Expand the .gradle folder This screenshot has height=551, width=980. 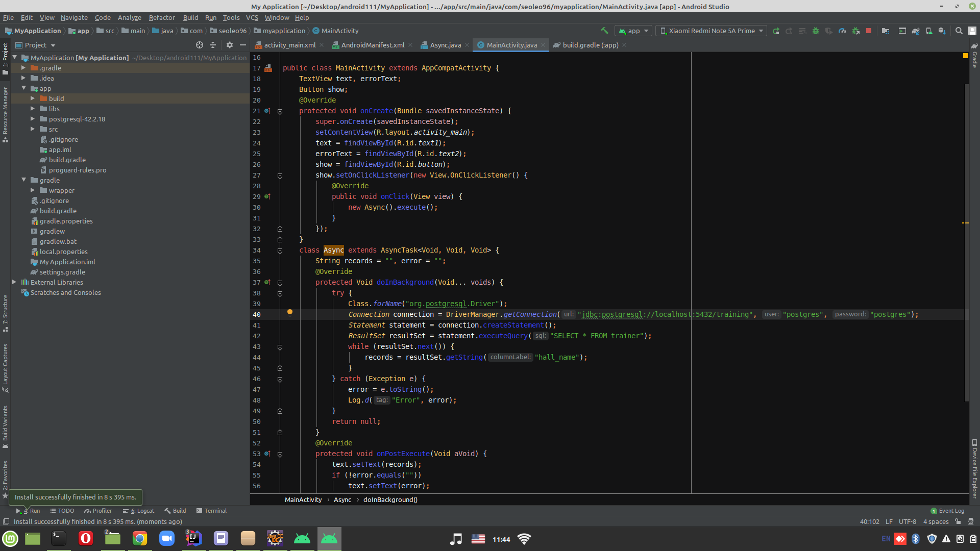point(23,68)
